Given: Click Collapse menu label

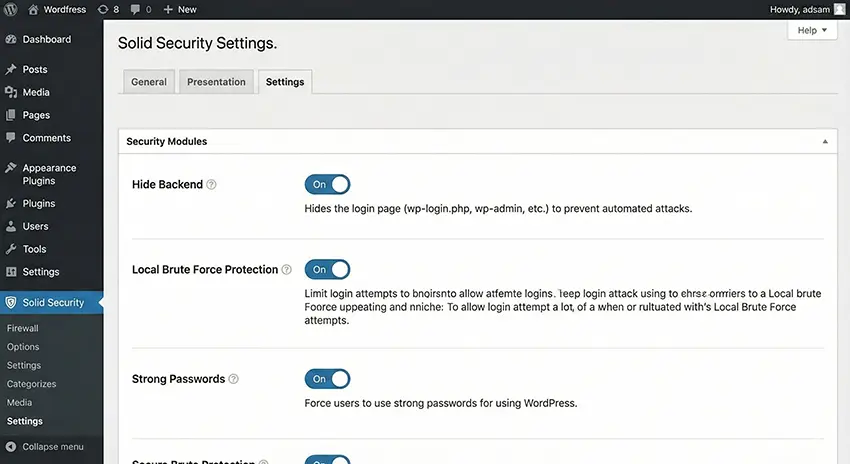Looking at the screenshot, I should pyautogui.click(x=53, y=447).
